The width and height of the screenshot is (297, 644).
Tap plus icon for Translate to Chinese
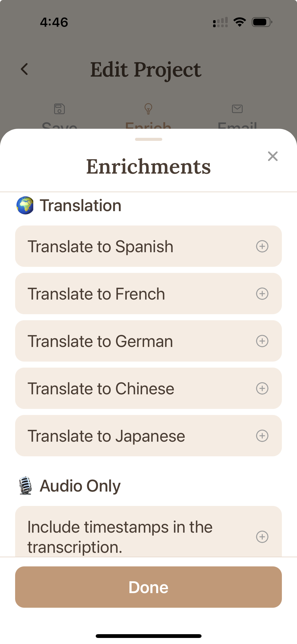tap(262, 388)
